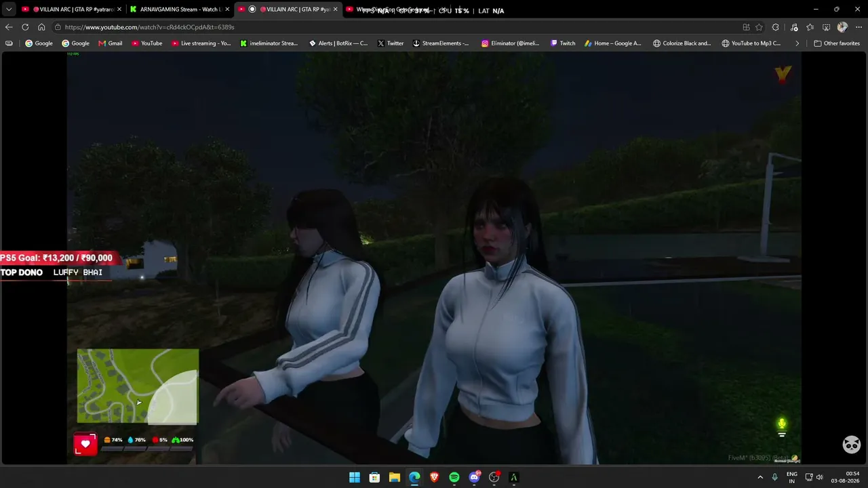The height and width of the screenshot is (488, 868).
Task: Refresh the current YouTube page
Action: pyautogui.click(x=25, y=27)
